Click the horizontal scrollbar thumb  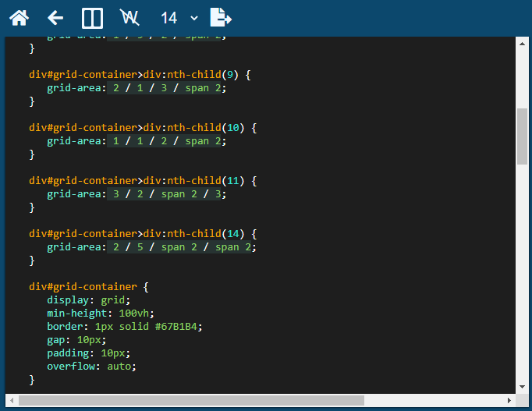[191, 401]
